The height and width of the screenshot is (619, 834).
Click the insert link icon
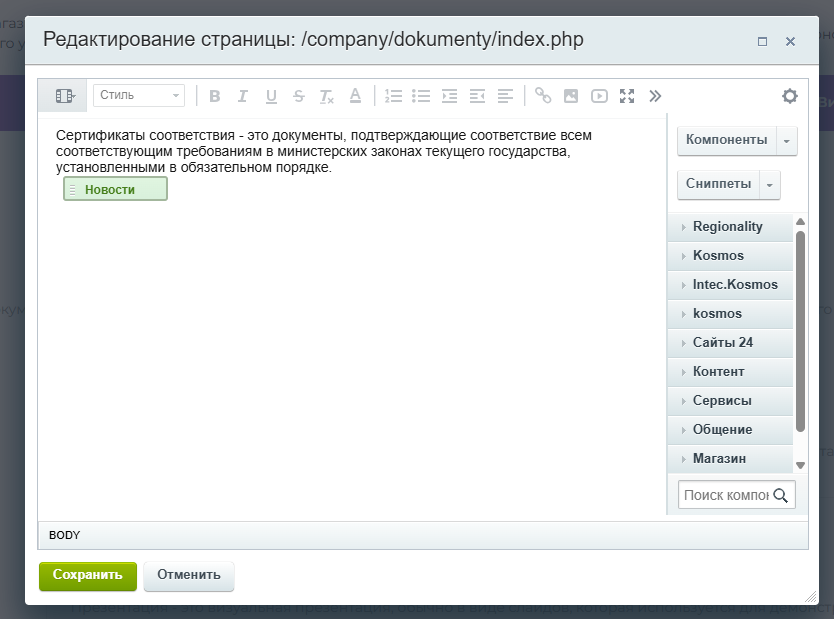[543, 96]
